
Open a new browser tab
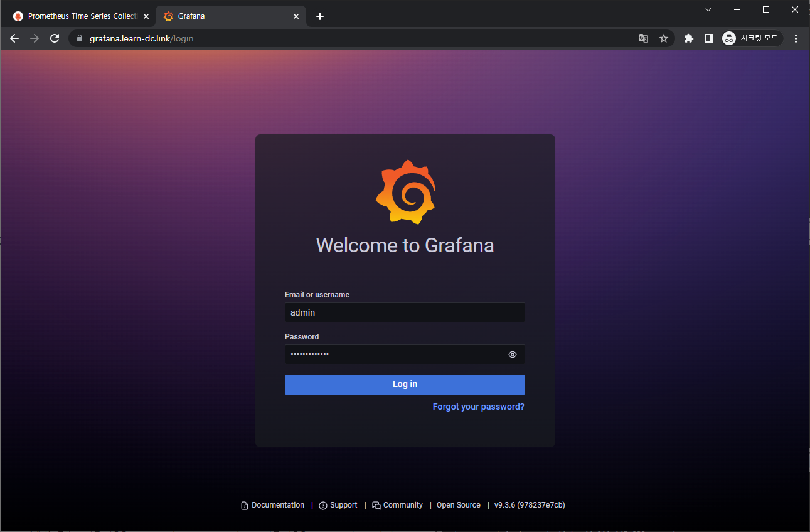tap(320, 16)
